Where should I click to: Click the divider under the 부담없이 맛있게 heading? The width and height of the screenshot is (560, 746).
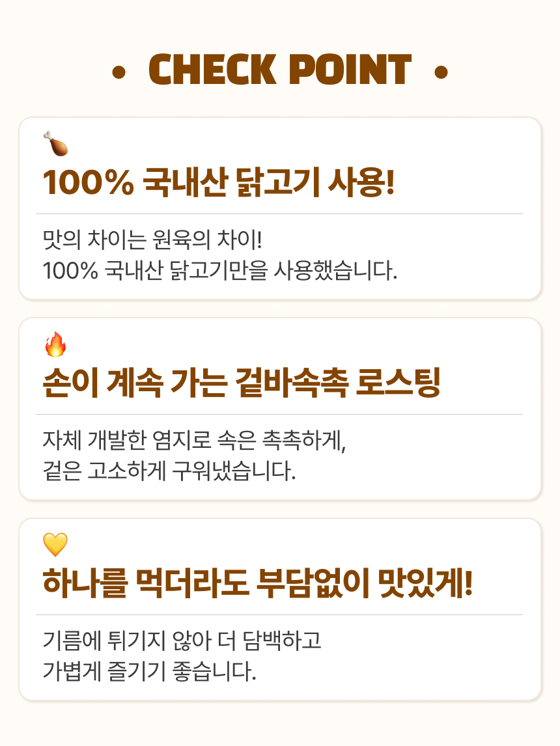coord(279,615)
